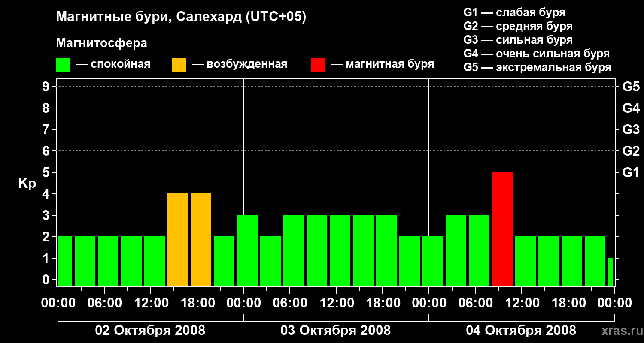
Task: Select the red Kp 5 storm bar
Action: 502,229
